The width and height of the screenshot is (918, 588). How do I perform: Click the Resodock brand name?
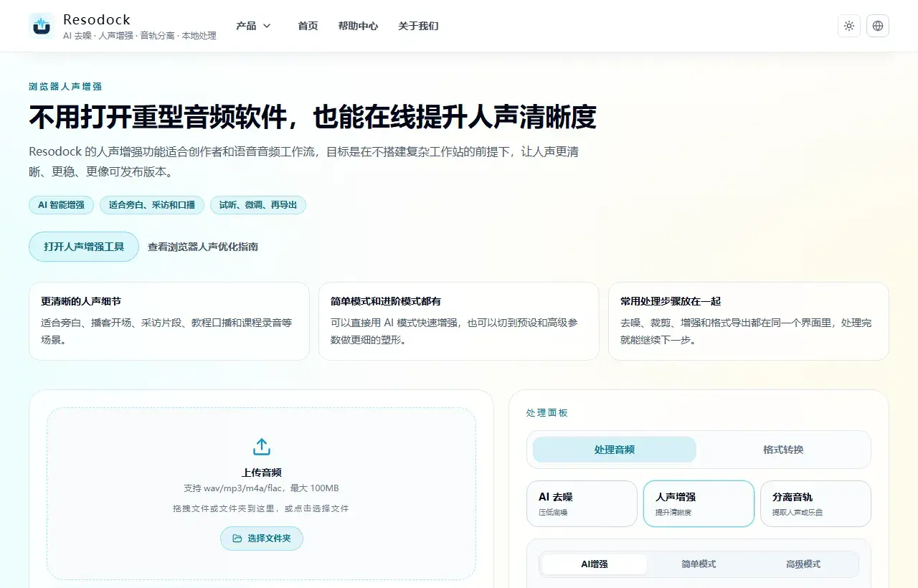pyautogui.click(x=97, y=19)
